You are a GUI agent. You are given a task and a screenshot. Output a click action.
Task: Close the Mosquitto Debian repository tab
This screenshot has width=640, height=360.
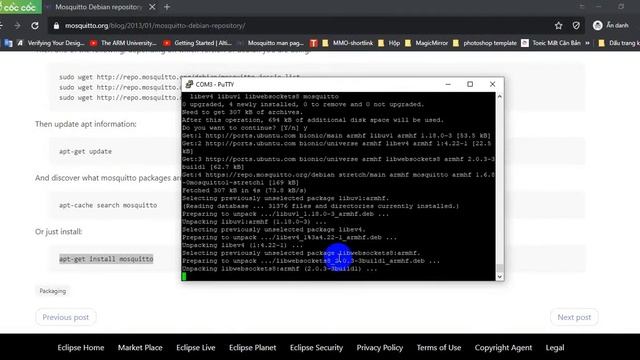pyautogui.click(x=152, y=7)
